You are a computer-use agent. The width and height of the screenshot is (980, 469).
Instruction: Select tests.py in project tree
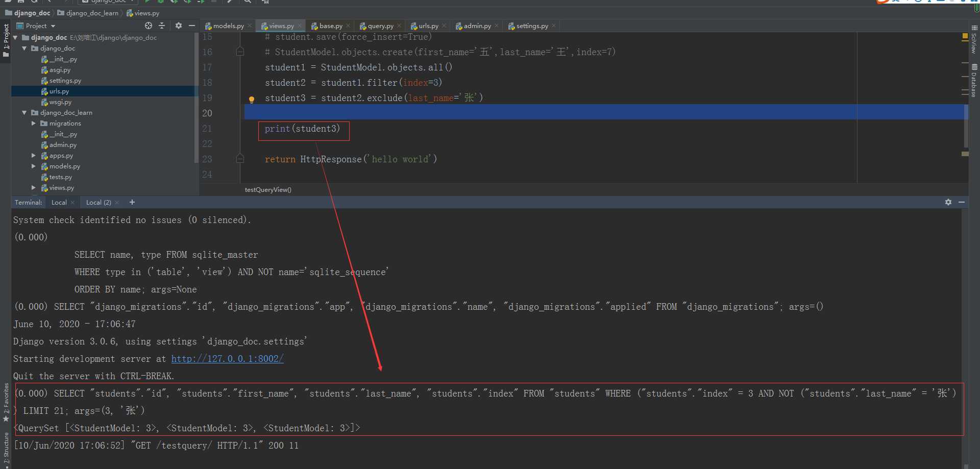tap(60, 177)
